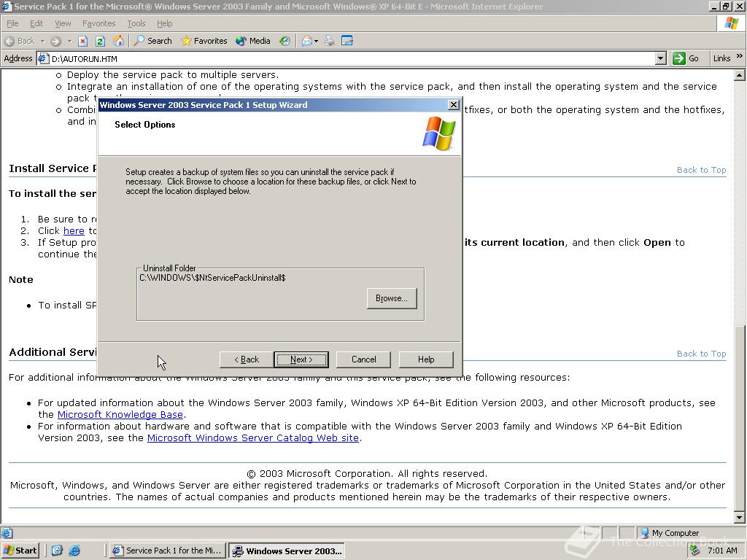
Task: Click the IE page icon in status bar
Action: click(7, 533)
